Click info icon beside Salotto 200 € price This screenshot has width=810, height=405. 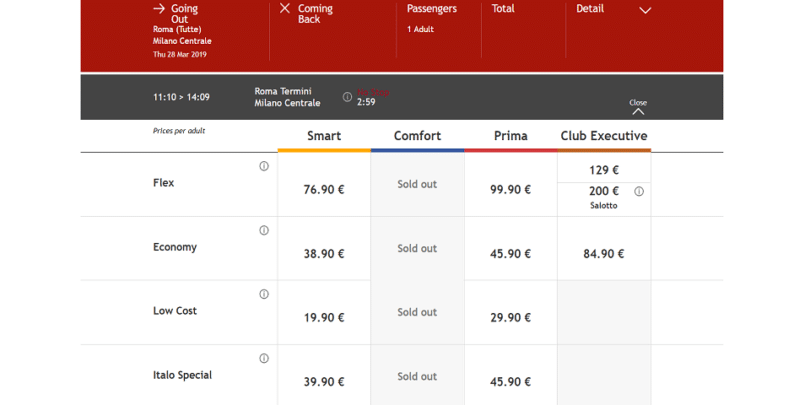[639, 191]
